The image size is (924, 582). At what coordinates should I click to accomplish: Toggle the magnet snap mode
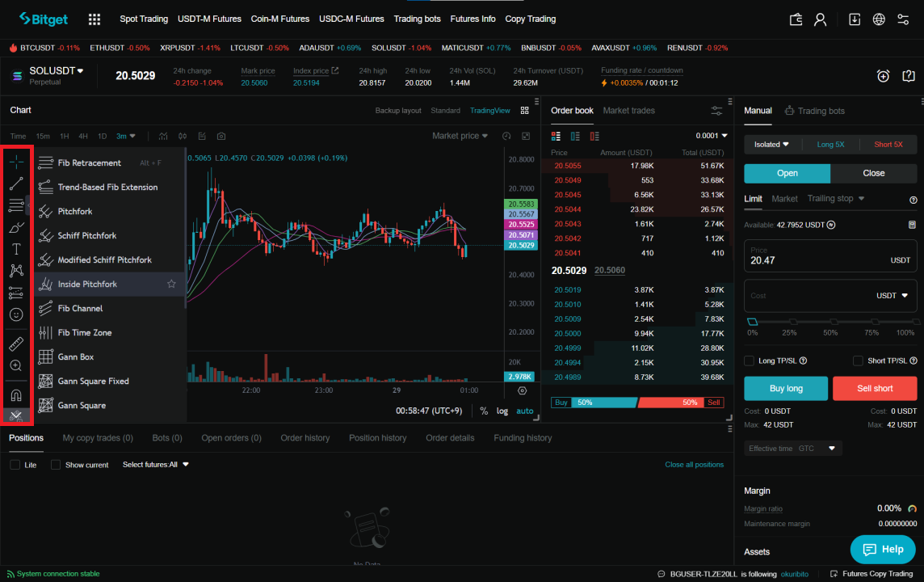(16, 395)
